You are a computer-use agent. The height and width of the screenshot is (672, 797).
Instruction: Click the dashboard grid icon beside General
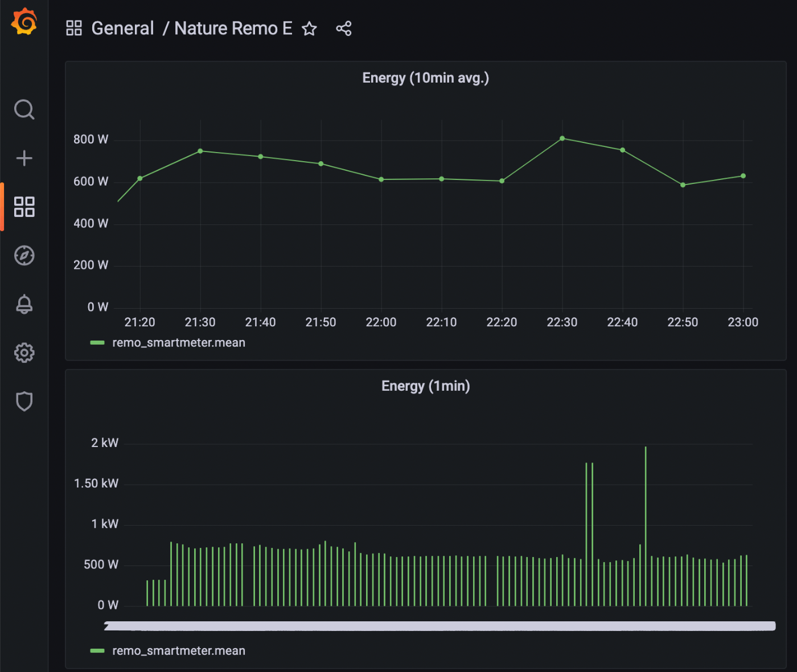point(74,28)
